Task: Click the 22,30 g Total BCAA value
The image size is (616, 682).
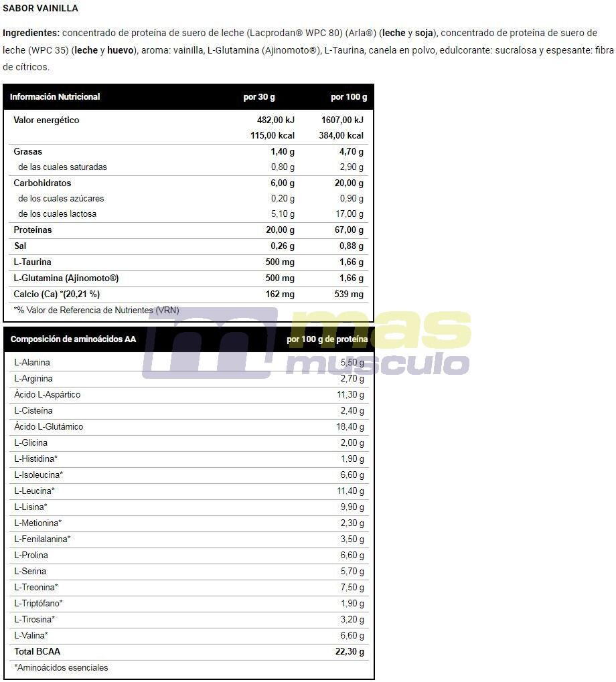Action: (x=350, y=652)
